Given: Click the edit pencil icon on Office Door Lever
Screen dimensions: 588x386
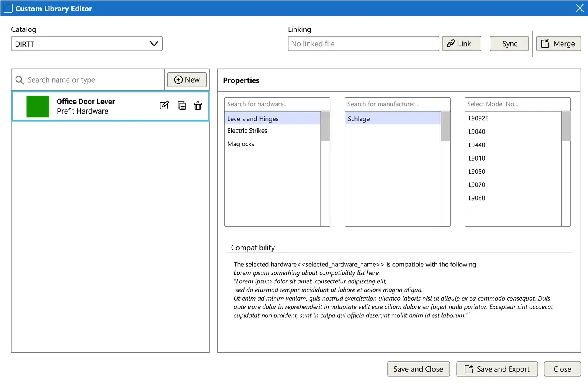Looking at the screenshot, I should point(164,105).
